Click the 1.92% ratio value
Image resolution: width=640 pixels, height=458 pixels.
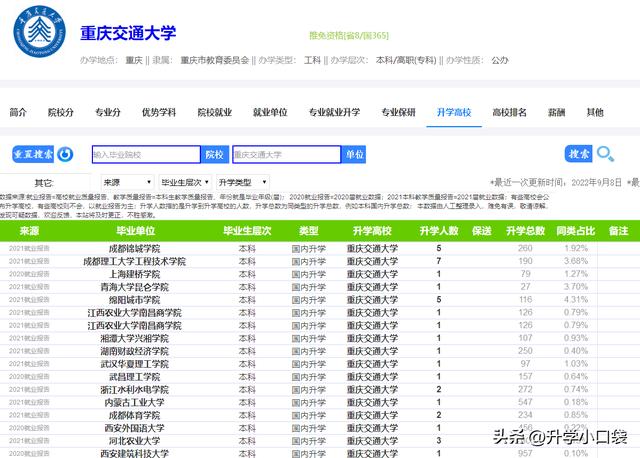[x=576, y=248]
